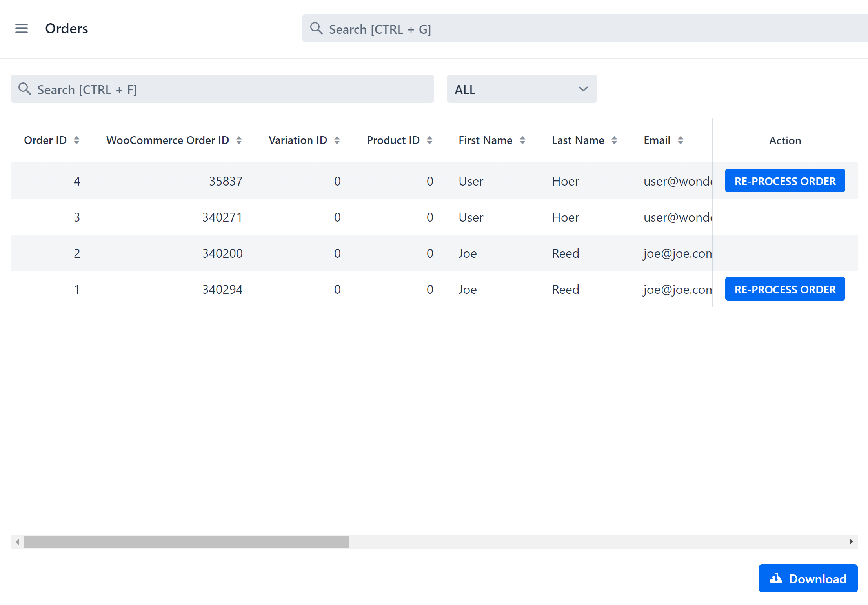Click the Download button

coord(808,578)
